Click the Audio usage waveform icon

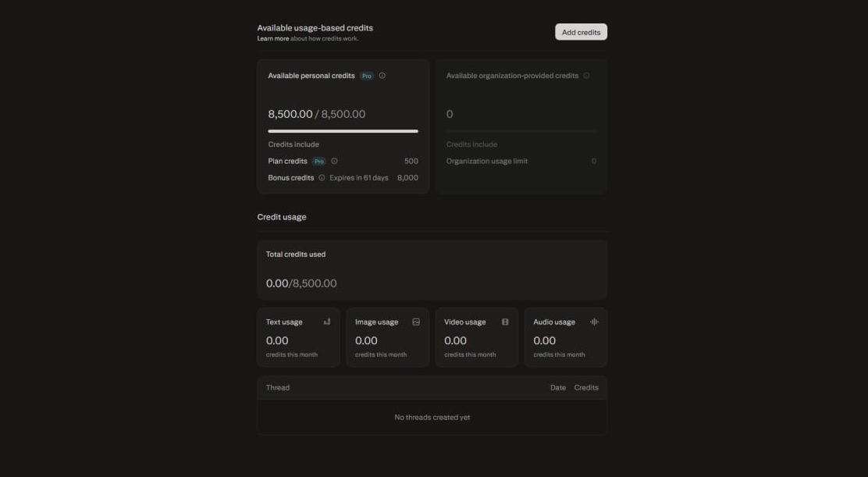(x=594, y=322)
